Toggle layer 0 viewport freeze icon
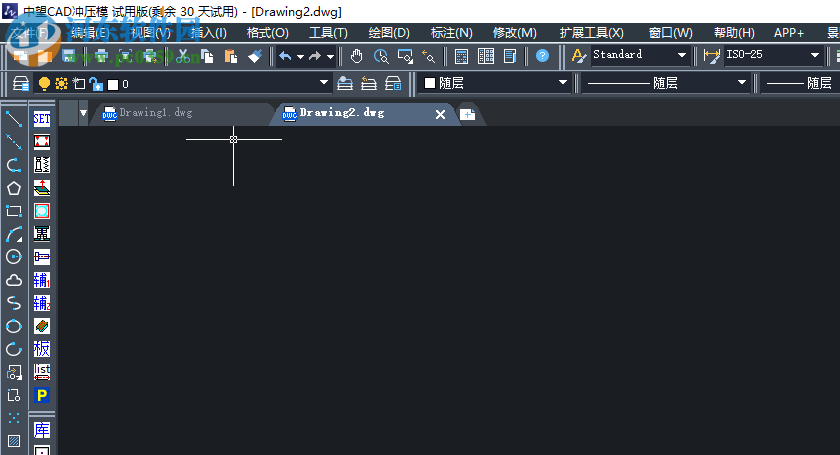Viewport: 840px width, 455px height. point(79,84)
